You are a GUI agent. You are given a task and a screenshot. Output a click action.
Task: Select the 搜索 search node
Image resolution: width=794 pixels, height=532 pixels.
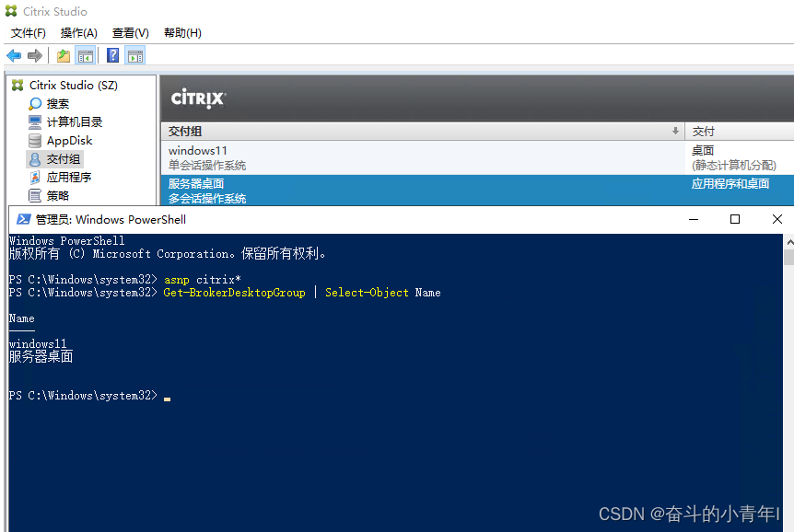[57, 104]
